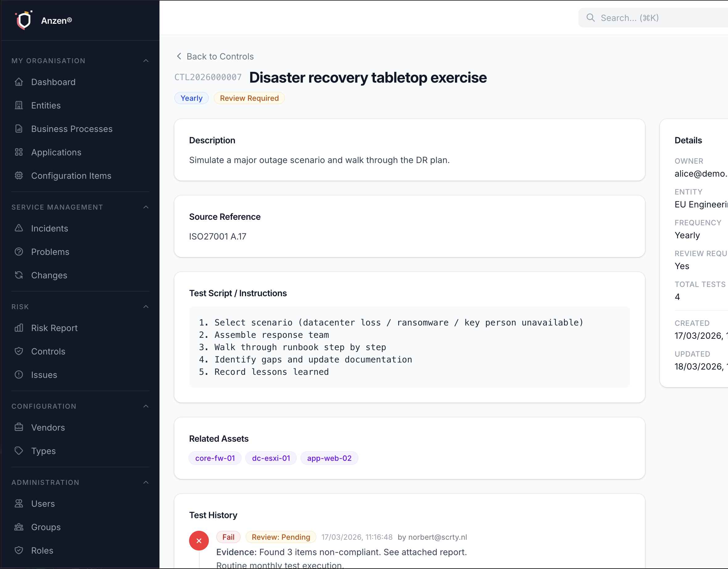Collapse the Administration section
Viewport: 728px width, 569px height.
146,482
